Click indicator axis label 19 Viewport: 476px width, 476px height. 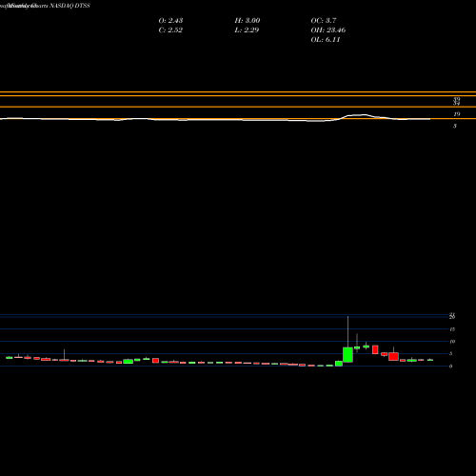tap(457, 114)
